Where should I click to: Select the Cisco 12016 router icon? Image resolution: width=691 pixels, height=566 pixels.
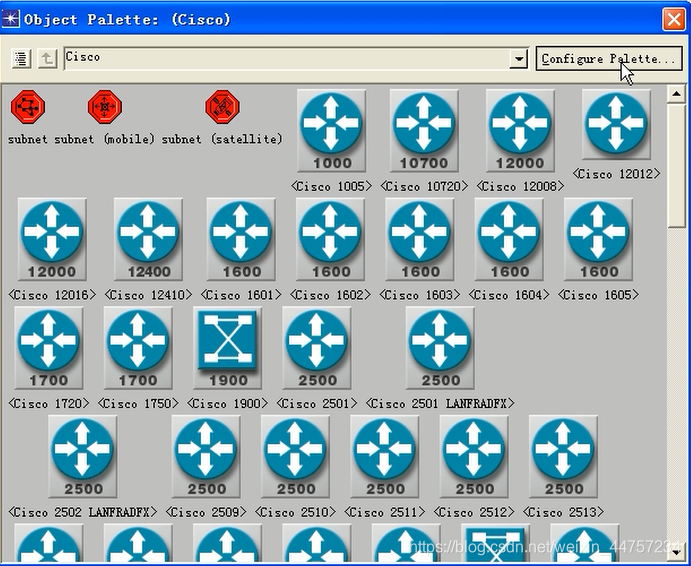(x=52, y=239)
